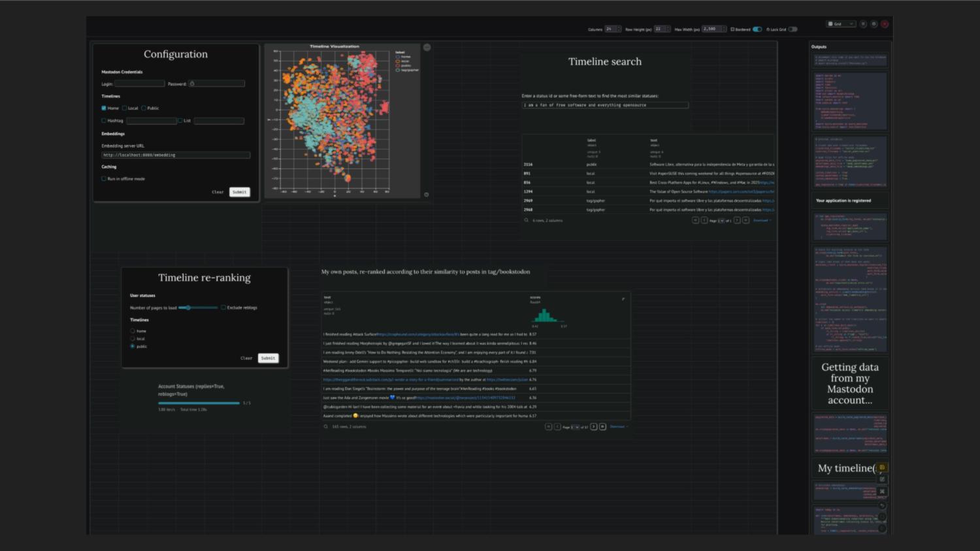Click the chart's circular remove icon
This screenshot has height=551, width=980.
pos(427,47)
